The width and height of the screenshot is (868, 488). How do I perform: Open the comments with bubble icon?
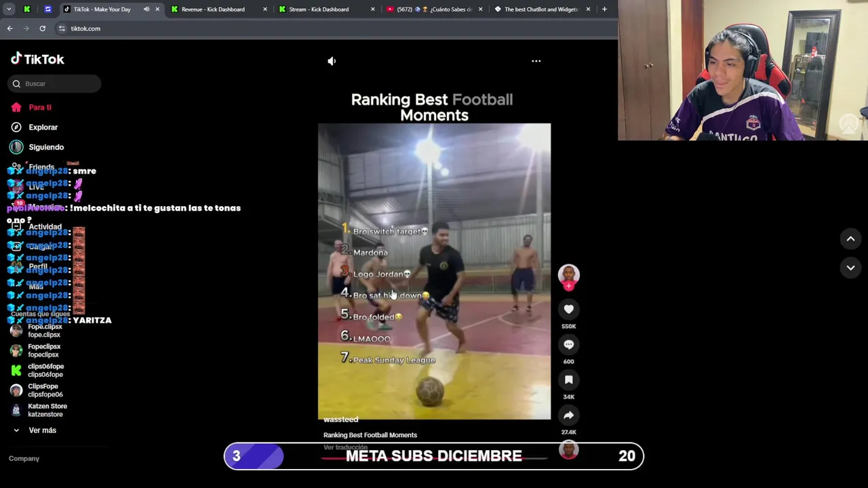coord(568,344)
